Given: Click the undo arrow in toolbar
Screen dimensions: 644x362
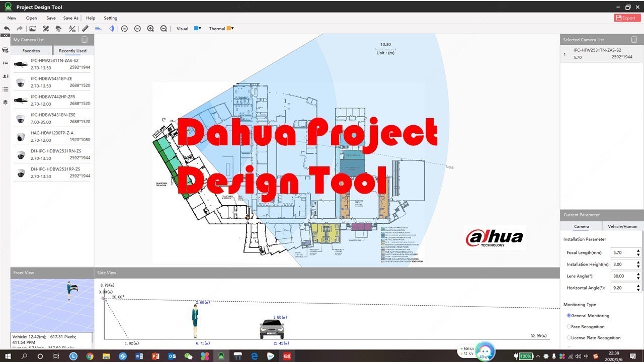Looking at the screenshot, I should (7, 29).
